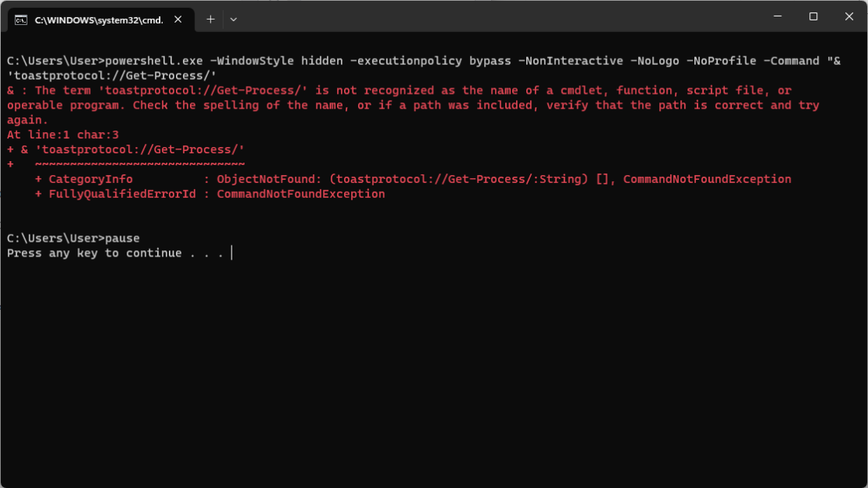This screenshot has width=868, height=488.
Task: Click the minimize icon in the title bar
Action: point(777,16)
